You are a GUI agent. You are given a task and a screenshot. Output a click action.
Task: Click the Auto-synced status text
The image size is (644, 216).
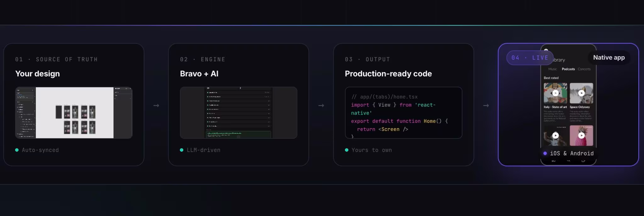[x=40, y=150]
